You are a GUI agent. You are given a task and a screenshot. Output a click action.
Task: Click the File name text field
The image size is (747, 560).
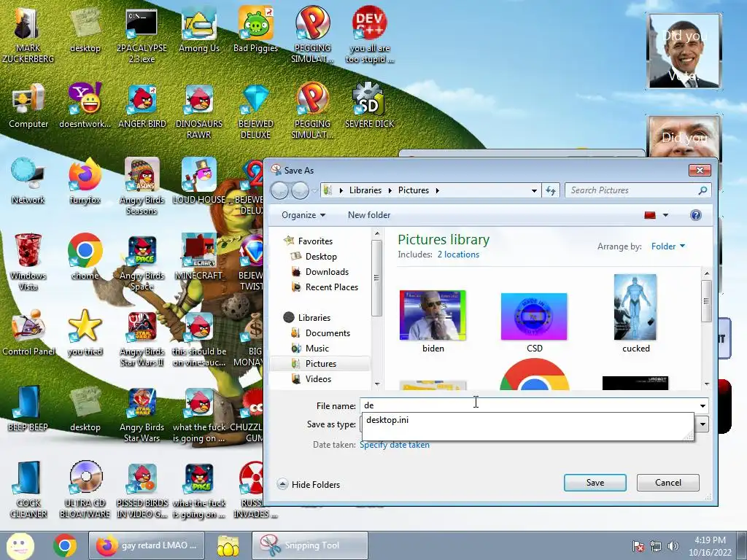tap(528, 405)
